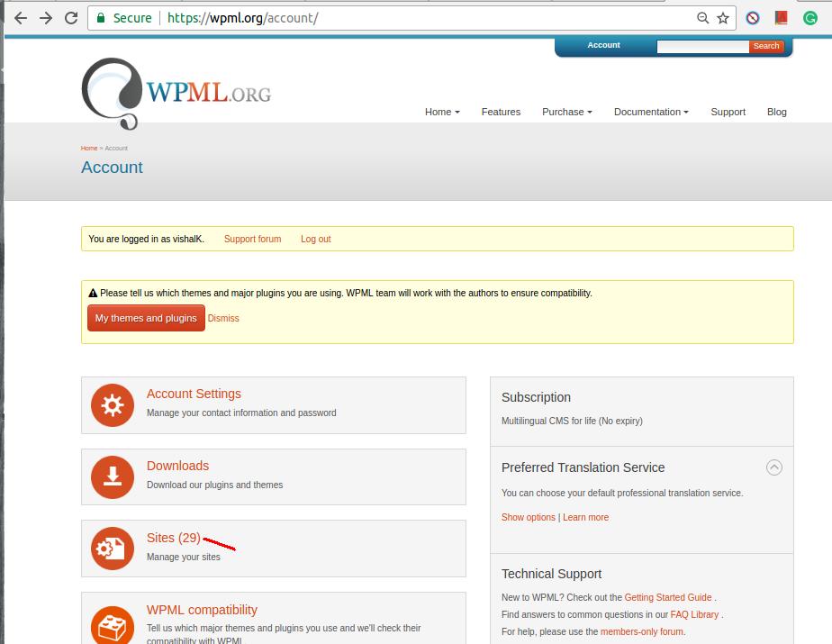Click the WPML compatibility brick icon
This screenshot has width=832, height=644.
(112, 625)
